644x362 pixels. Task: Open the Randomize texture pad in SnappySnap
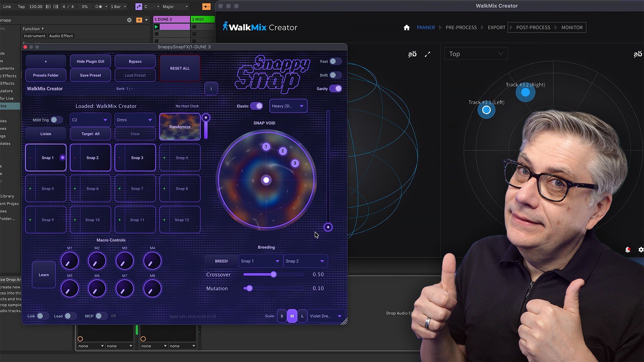[180, 127]
